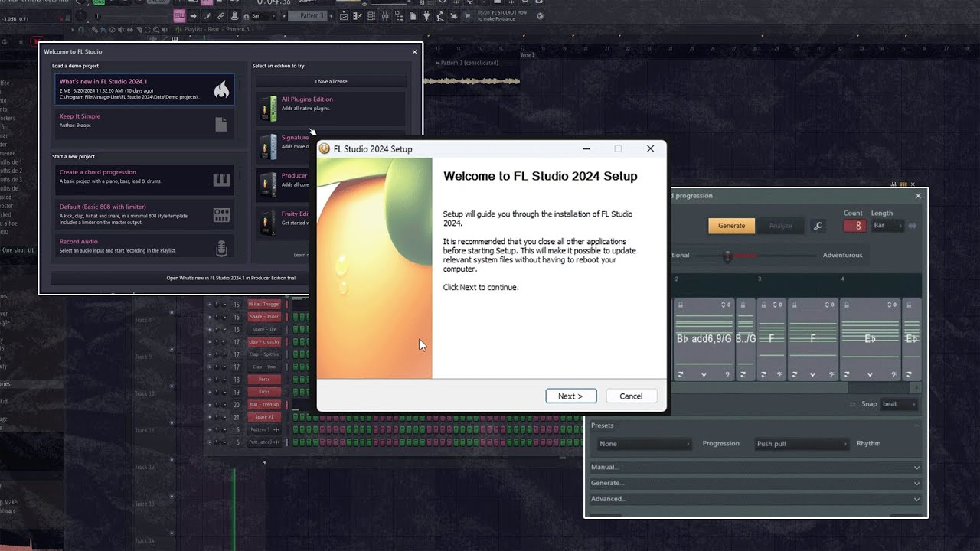Image resolution: width=980 pixels, height=551 pixels.
Task: Click the microphone icon on Record Audio
Action: (221, 249)
